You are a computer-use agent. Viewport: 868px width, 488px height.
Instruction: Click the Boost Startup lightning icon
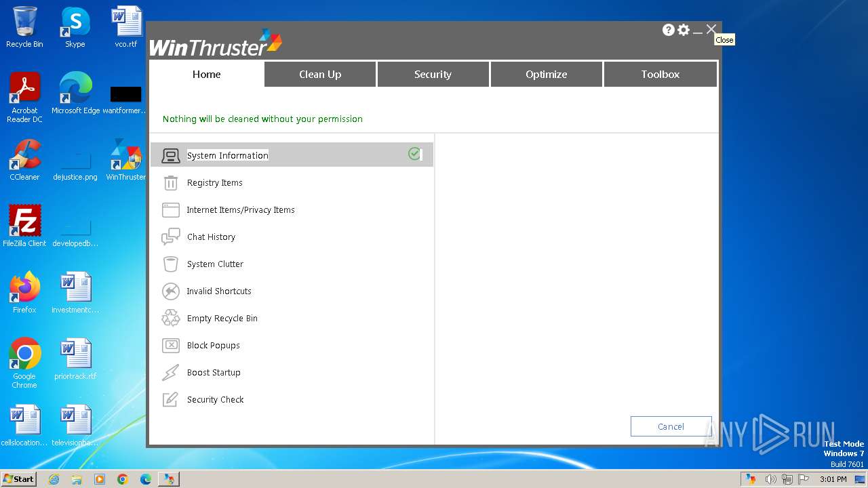pyautogui.click(x=170, y=373)
